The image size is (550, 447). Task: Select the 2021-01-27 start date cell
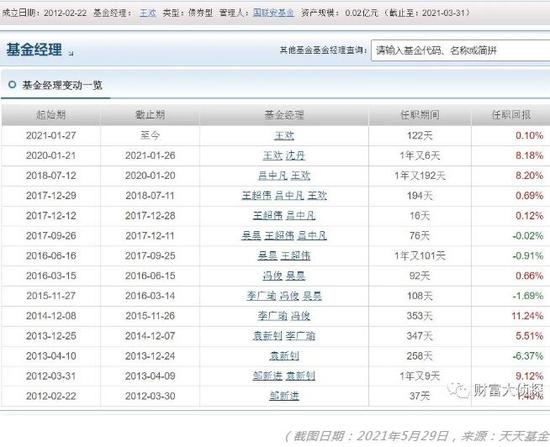[x=51, y=135]
